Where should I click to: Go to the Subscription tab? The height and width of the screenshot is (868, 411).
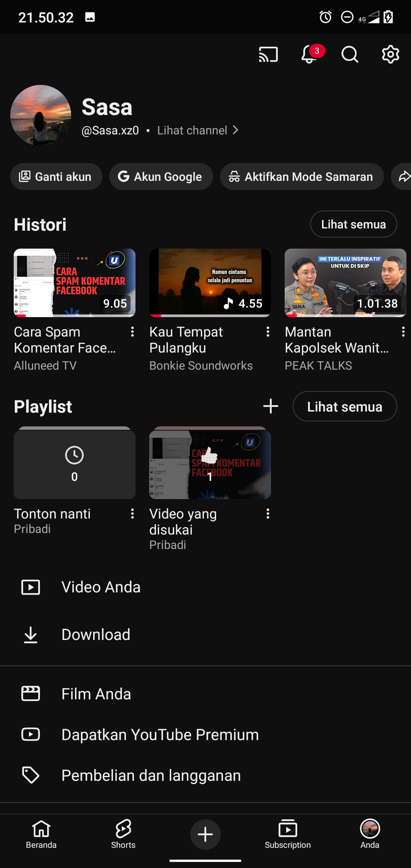tap(288, 834)
